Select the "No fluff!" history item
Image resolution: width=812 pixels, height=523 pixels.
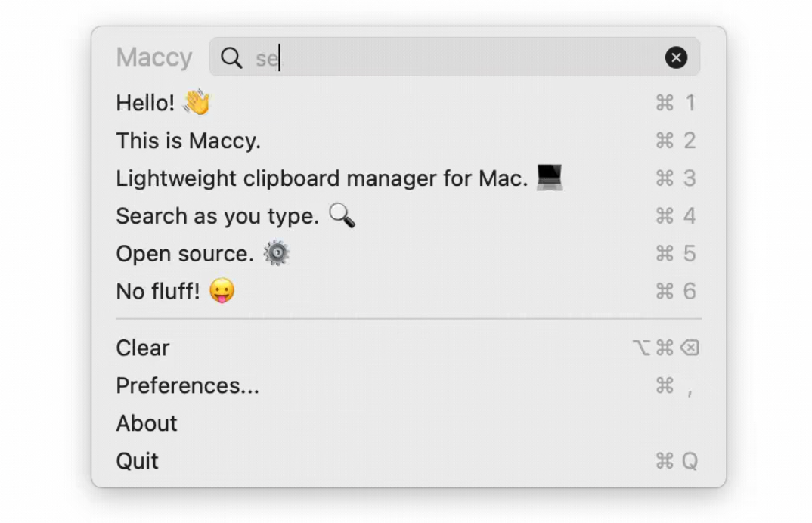click(x=158, y=292)
